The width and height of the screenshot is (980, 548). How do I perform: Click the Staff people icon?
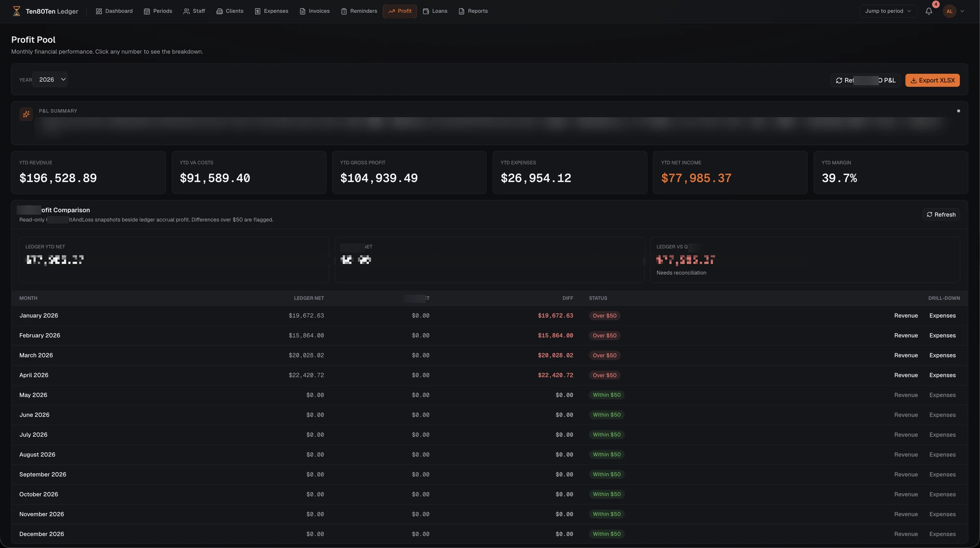coord(186,11)
